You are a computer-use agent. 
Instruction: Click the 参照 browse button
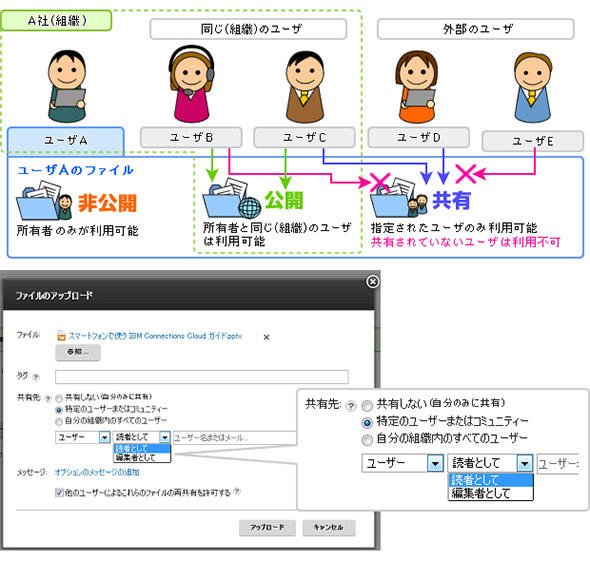78,352
